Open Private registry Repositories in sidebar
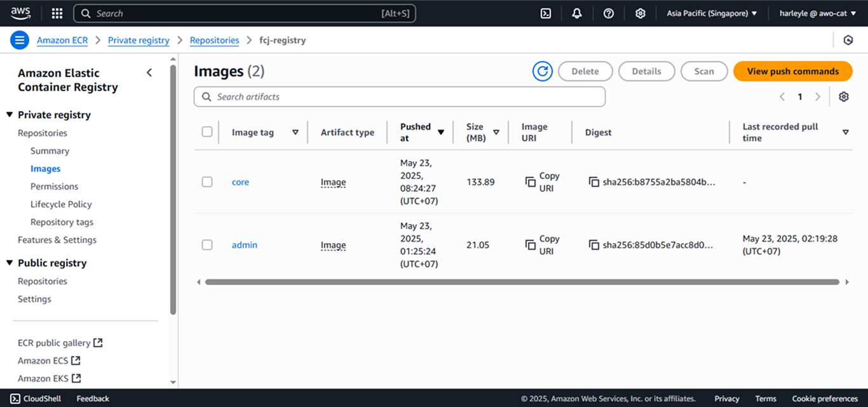The height and width of the screenshot is (407, 868). (43, 133)
